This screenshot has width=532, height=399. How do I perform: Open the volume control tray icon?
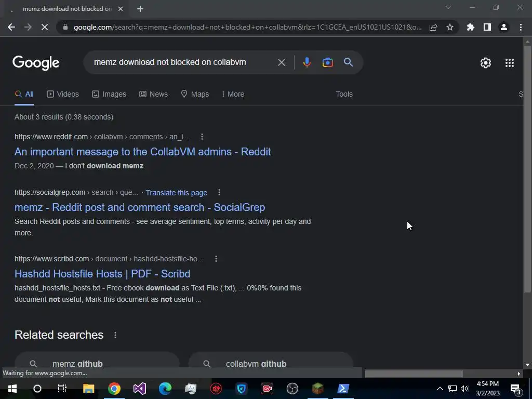click(x=464, y=389)
